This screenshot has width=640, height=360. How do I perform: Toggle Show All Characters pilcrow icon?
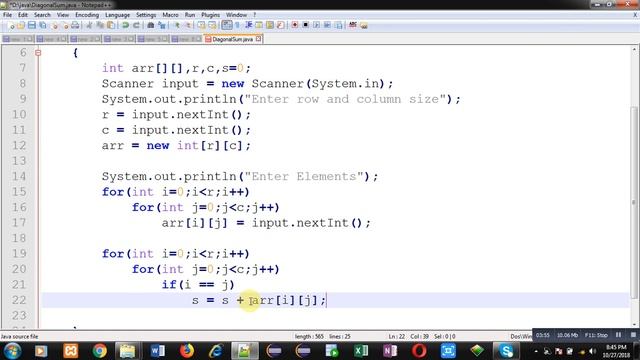(x=237, y=25)
